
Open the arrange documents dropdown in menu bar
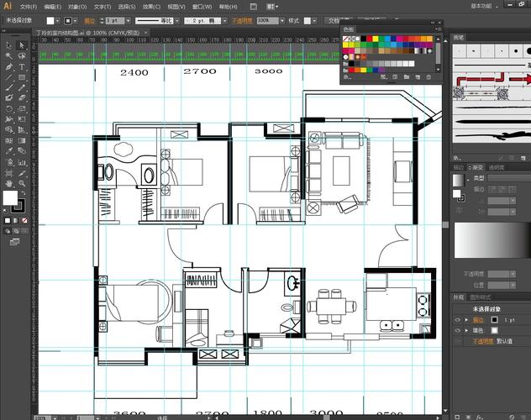[x=272, y=7]
